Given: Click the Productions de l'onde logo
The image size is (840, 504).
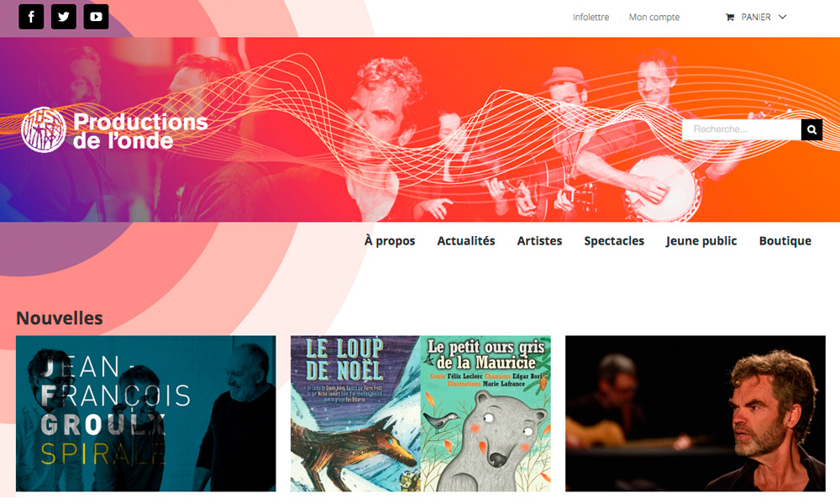Looking at the screenshot, I should click(114, 129).
